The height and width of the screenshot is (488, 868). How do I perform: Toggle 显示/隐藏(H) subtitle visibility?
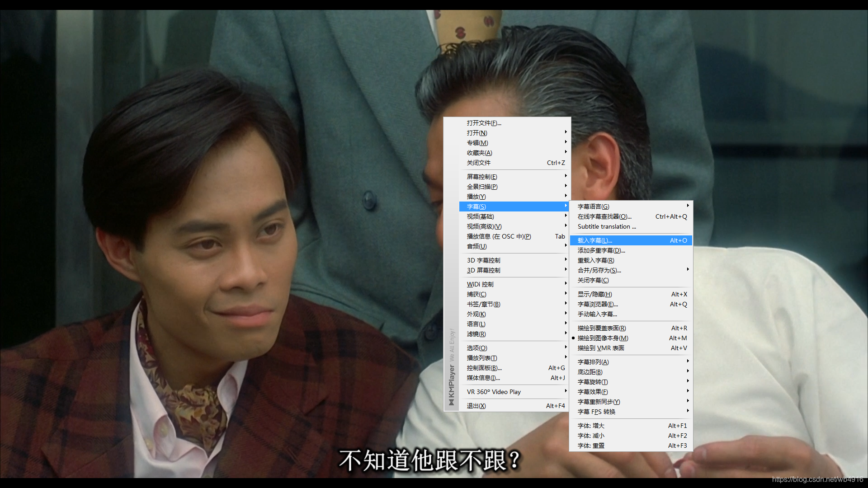594,294
